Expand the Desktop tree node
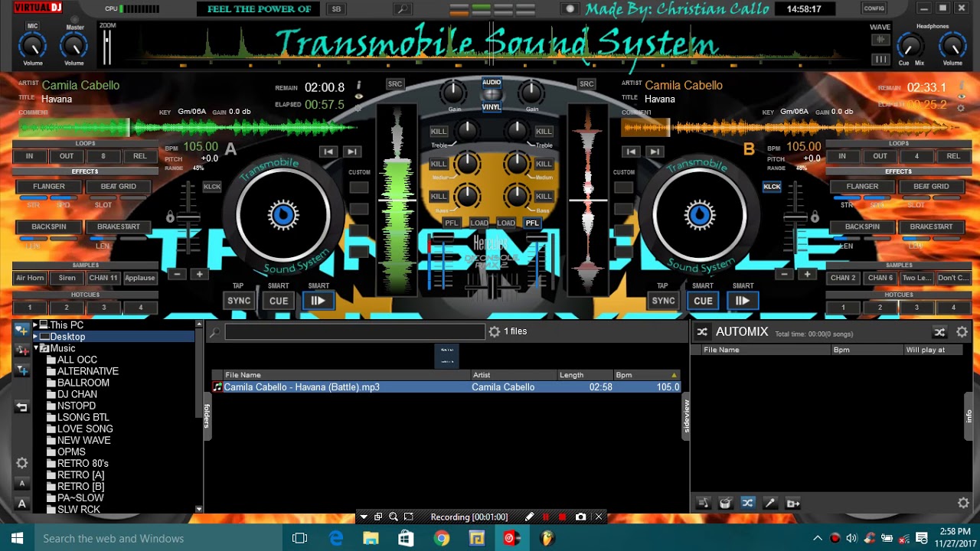The image size is (980, 551). (x=35, y=337)
